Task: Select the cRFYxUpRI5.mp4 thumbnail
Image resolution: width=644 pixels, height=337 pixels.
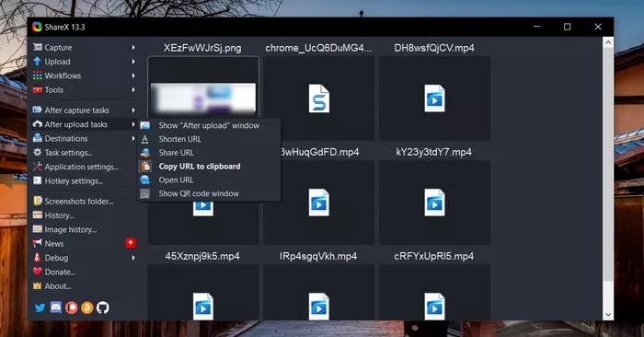Action: tap(434, 292)
